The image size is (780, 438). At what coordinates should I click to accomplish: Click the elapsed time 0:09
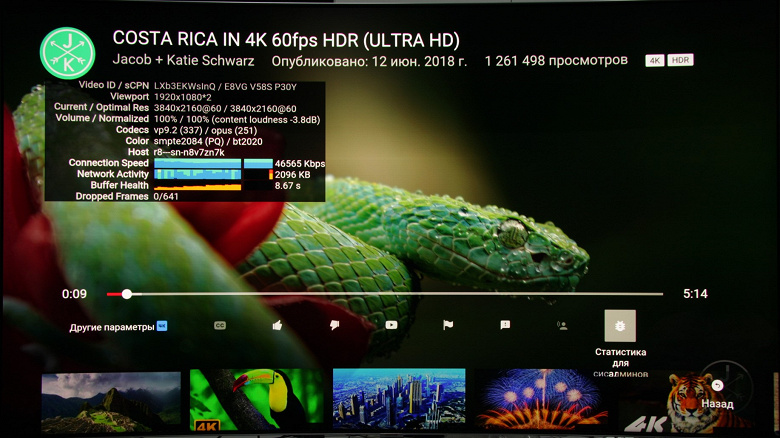[74, 294]
